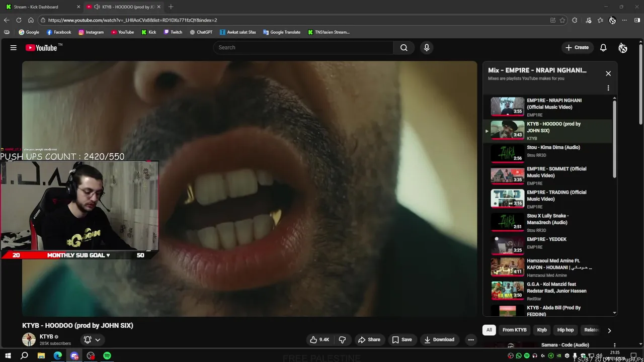Open the browser favorites list
The height and width of the screenshot is (362, 644).
point(600,20)
